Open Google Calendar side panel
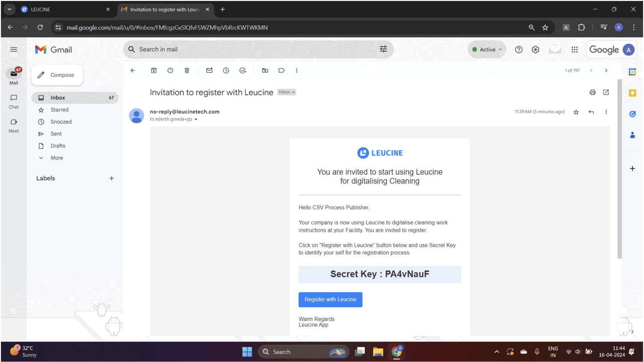This screenshot has height=362, width=644. click(x=632, y=72)
